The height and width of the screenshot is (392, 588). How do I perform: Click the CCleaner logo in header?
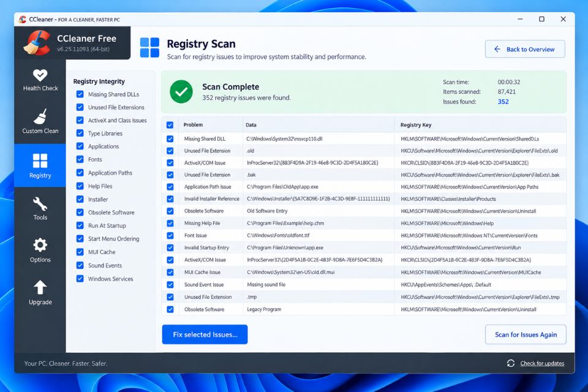click(37, 43)
